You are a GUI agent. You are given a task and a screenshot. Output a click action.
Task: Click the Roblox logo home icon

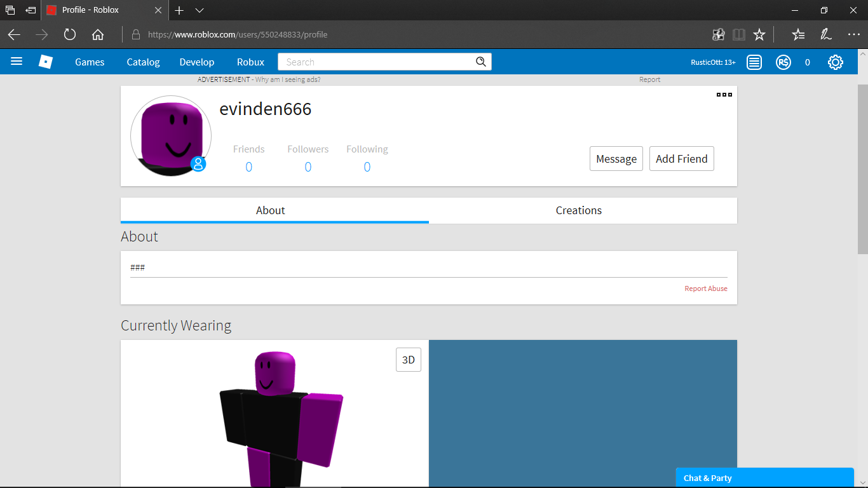(46, 62)
